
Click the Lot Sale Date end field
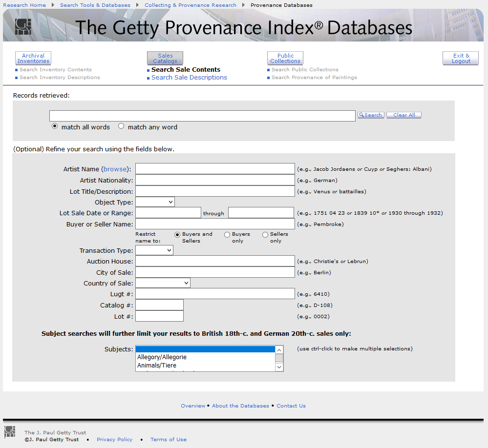pos(261,213)
